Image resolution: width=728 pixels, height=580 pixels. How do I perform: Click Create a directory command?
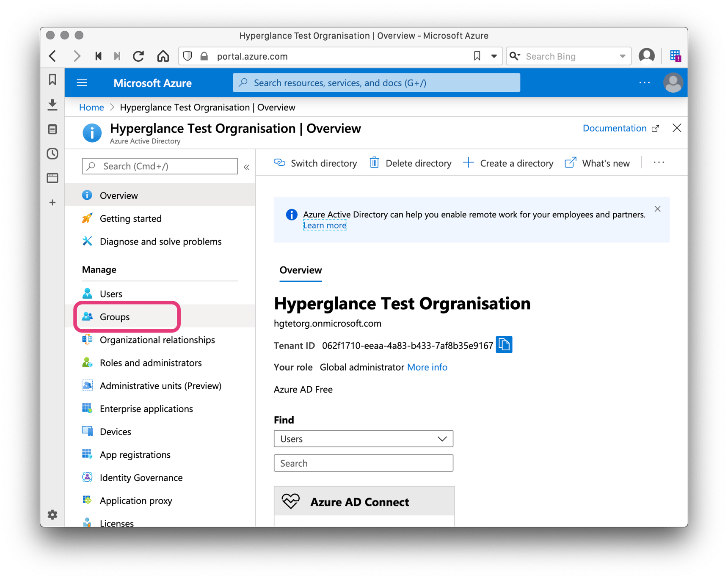(x=508, y=163)
